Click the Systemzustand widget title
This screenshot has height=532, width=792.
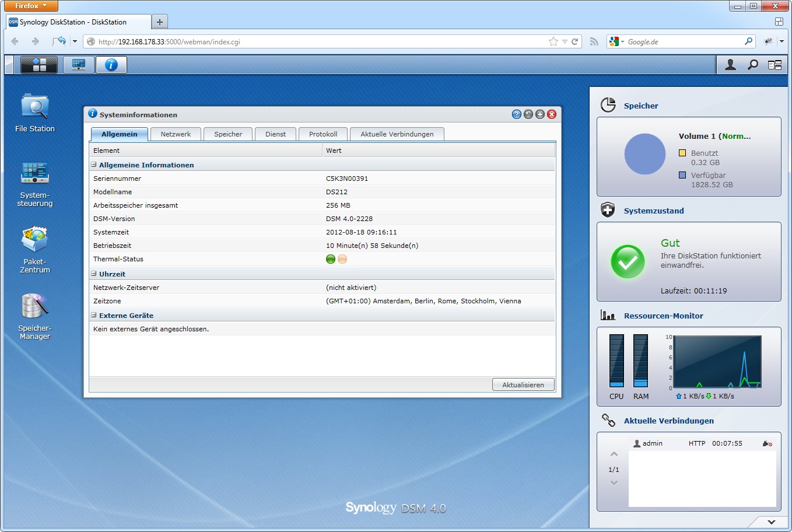point(654,211)
